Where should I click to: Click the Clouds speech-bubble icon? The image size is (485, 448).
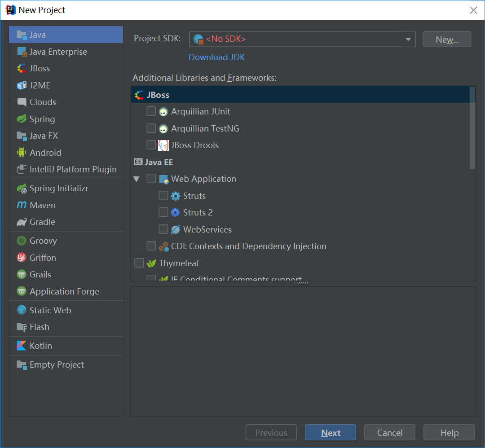point(22,102)
